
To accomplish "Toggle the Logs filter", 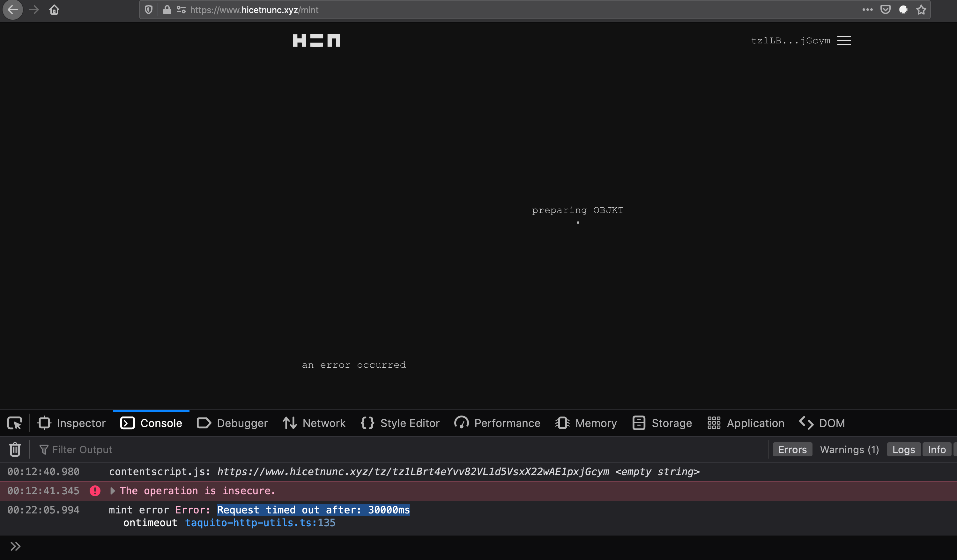I will tap(903, 450).
